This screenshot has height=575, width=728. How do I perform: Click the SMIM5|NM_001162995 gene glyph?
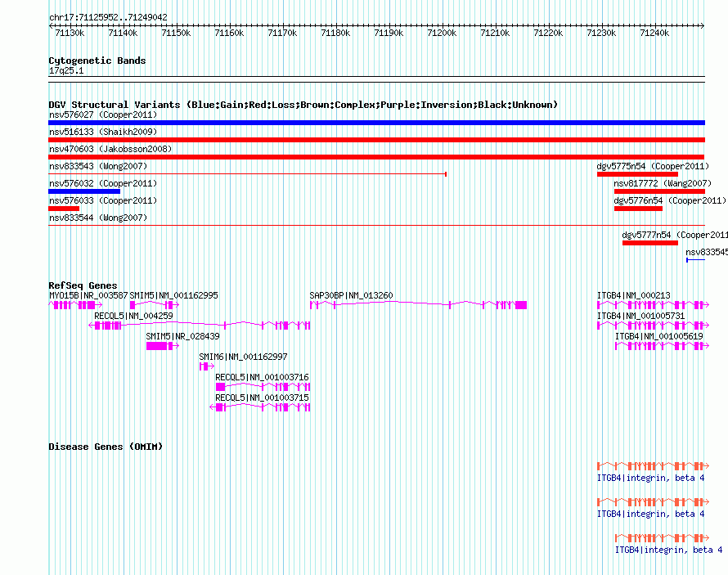154,305
